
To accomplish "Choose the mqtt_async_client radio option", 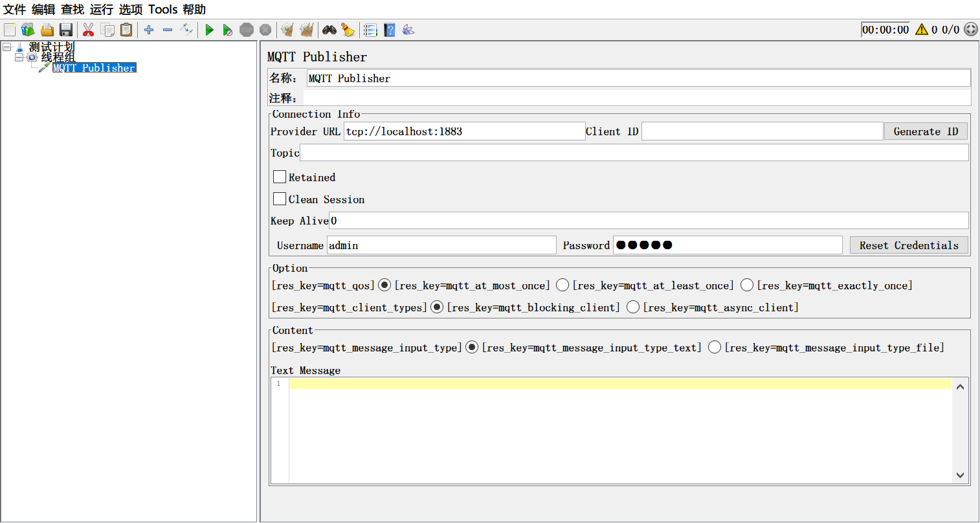I will [633, 307].
